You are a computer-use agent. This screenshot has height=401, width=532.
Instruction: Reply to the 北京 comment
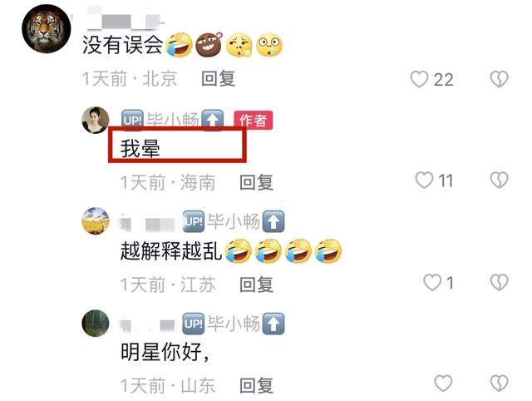218,79
